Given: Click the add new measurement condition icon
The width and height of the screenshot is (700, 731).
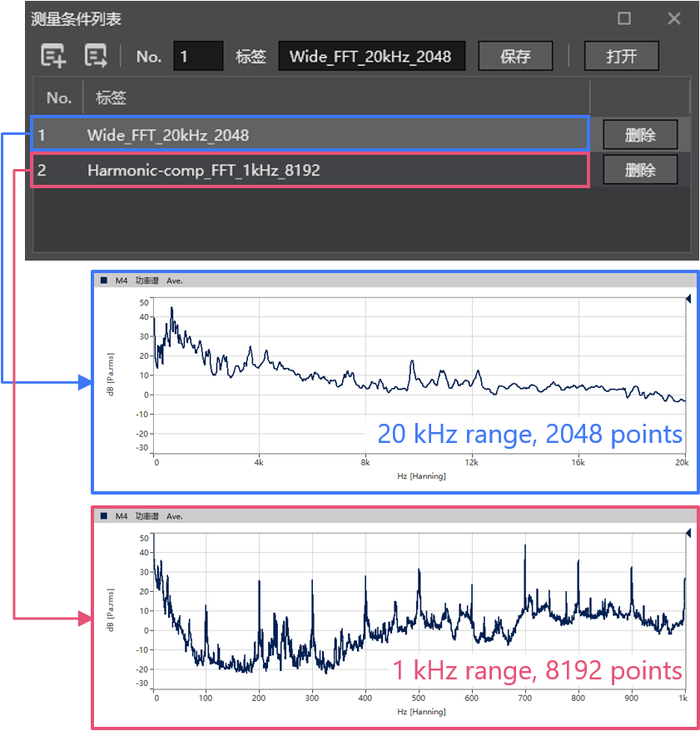Looking at the screenshot, I should click(x=53, y=57).
